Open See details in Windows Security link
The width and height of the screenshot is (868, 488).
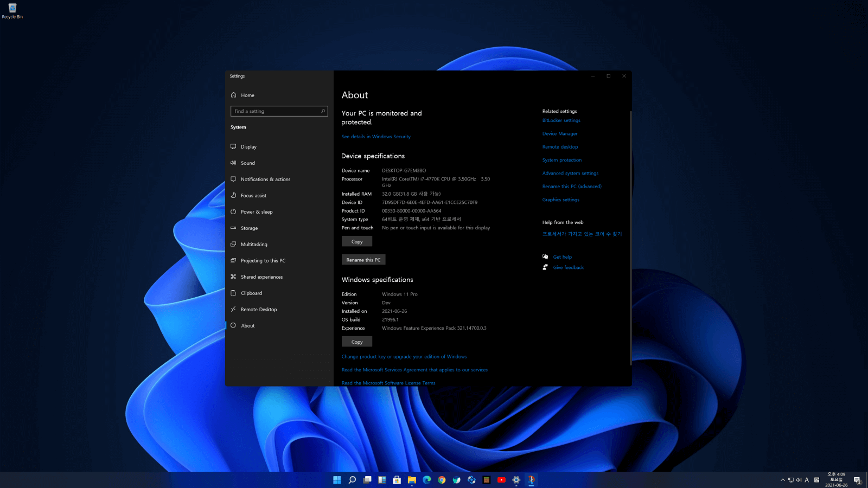tap(376, 137)
